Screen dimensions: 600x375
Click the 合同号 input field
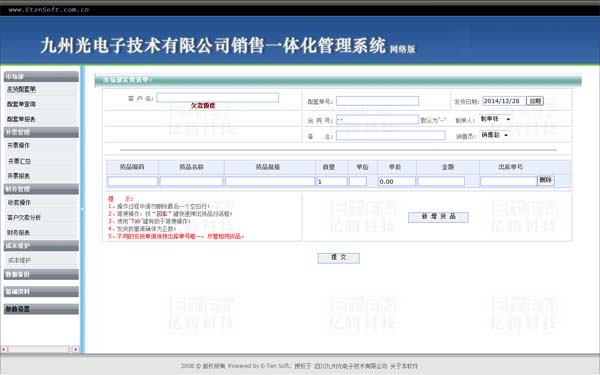click(x=377, y=120)
